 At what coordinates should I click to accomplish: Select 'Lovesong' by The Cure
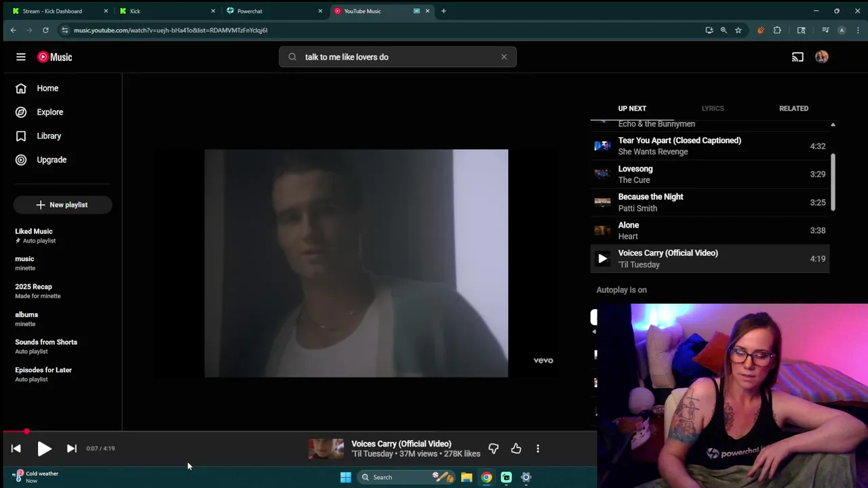(x=710, y=174)
